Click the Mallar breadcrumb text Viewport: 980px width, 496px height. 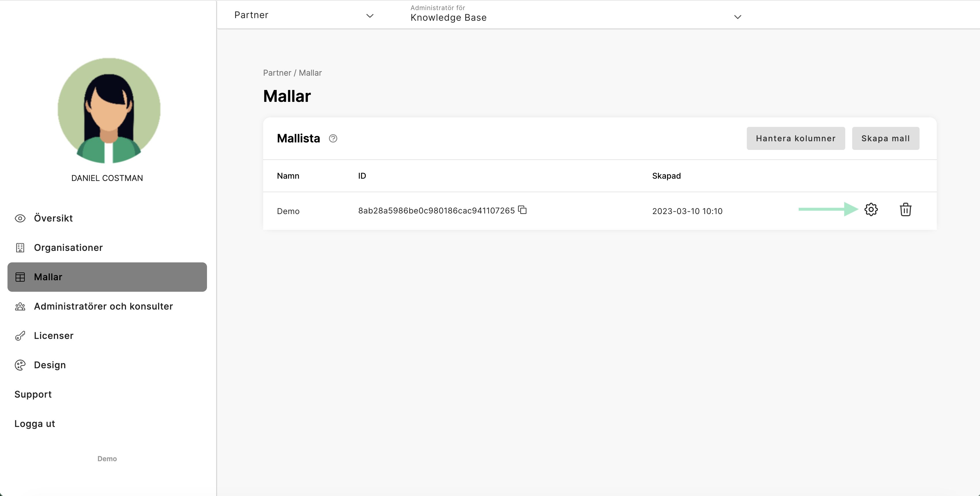[x=310, y=73]
